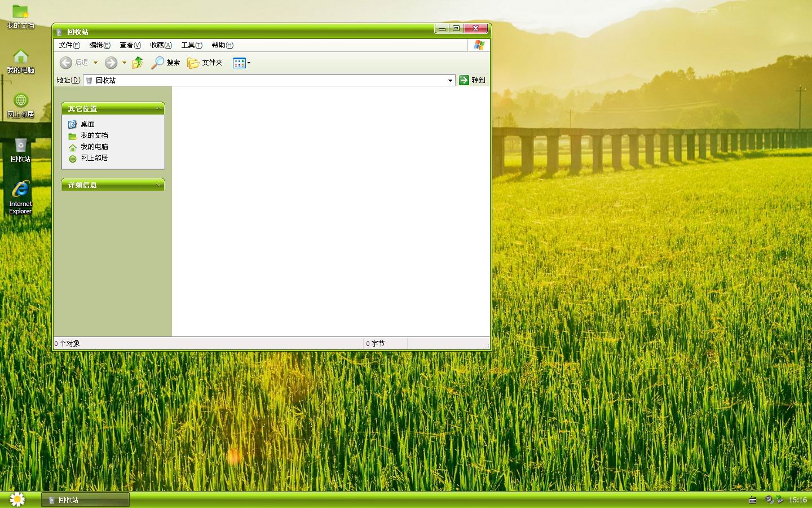Image resolution: width=812 pixels, height=508 pixels.
Task: Open the Start menu daisy button
Action: [17, 500]
